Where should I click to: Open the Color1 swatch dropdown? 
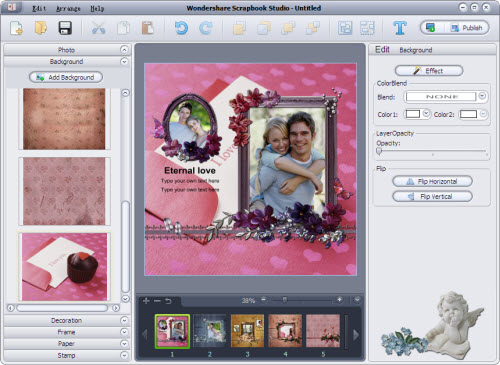426,114
